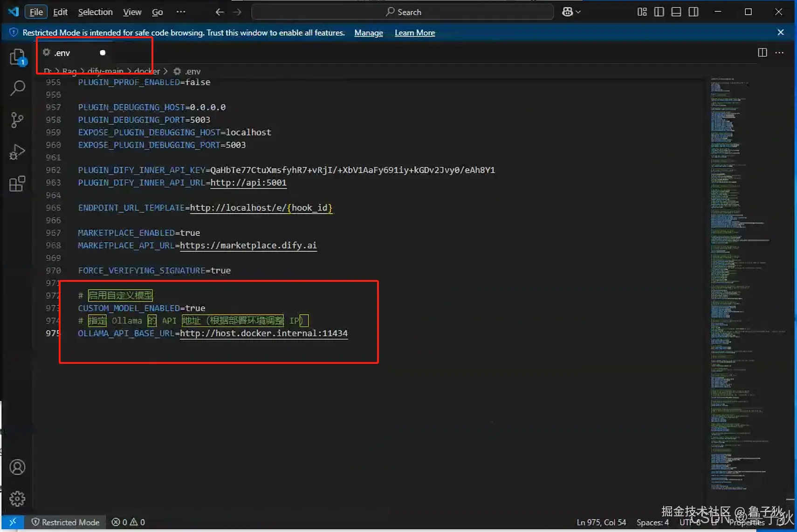Image resolution: width=797 pixels, height=532 pixels.
Task: Open the Extensions view
Action: 17,184
